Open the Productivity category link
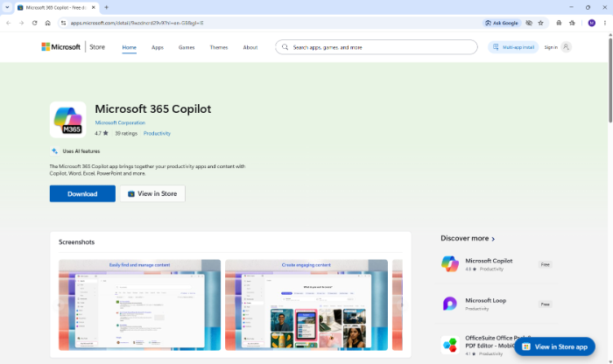 [x=157, y=133]
